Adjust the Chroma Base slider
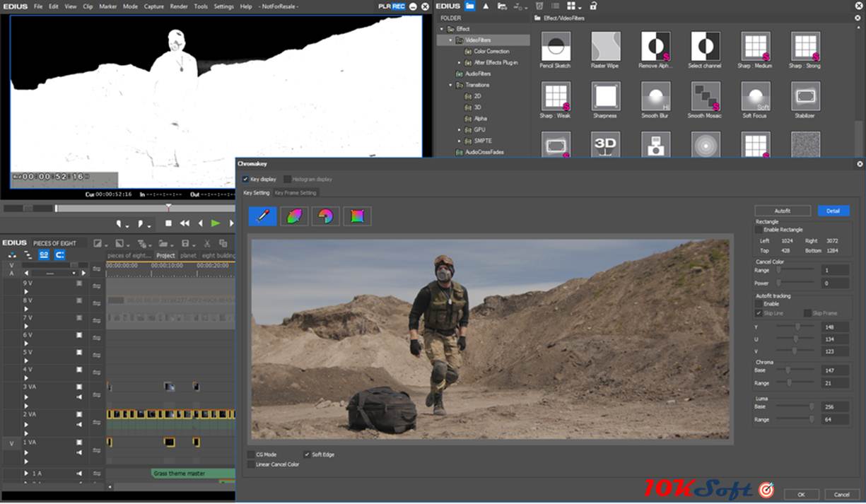866x504 pixels. pos(795,370)
